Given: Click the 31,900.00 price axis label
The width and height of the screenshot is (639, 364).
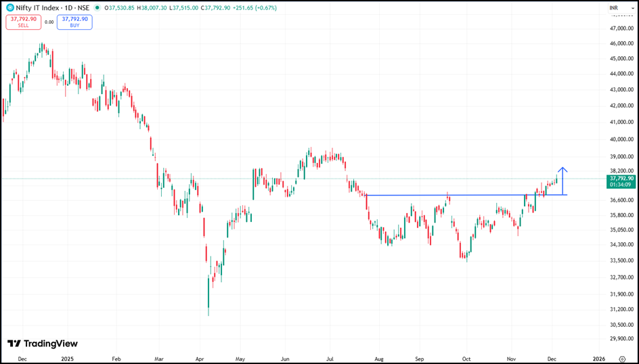Looking at the screenshot, I should (x=621, y=294).
